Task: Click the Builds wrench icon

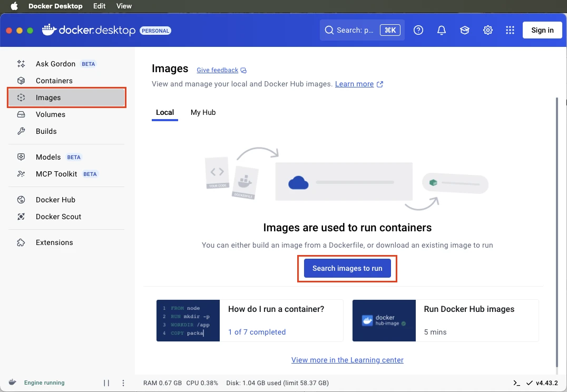Action: tap(21, 131)
